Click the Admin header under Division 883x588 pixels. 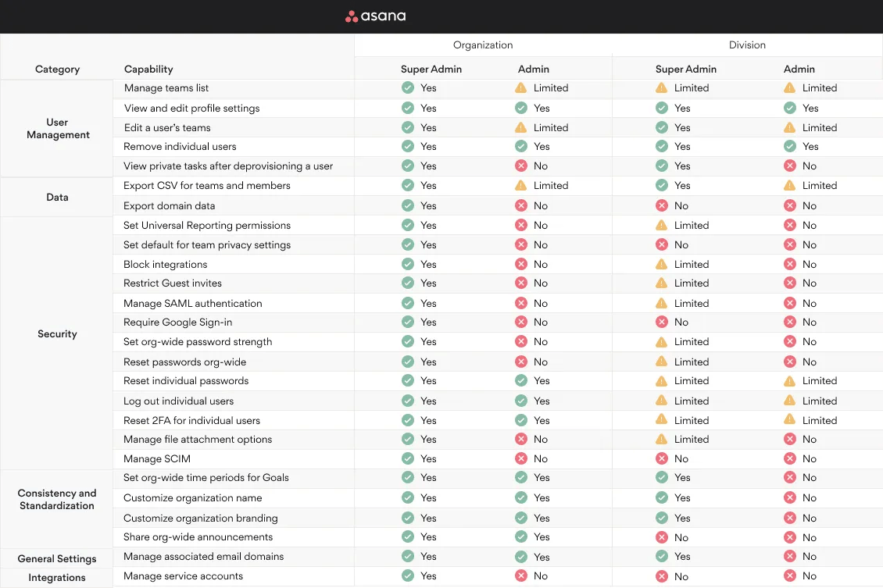click(799, 69)
